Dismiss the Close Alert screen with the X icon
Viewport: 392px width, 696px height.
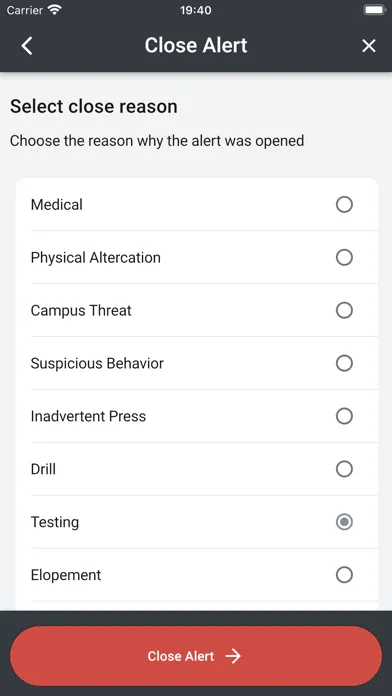(368, 46)
